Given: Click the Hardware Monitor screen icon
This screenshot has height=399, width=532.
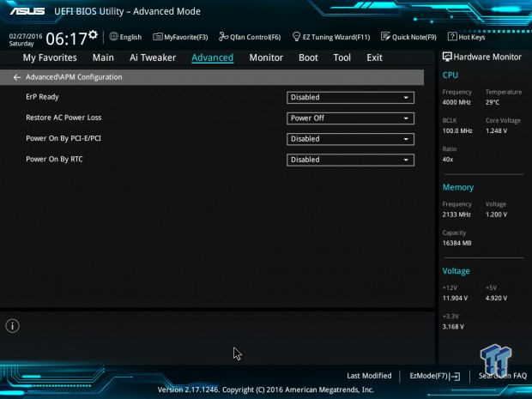Looking at the screenshot, I should point(447,57).
